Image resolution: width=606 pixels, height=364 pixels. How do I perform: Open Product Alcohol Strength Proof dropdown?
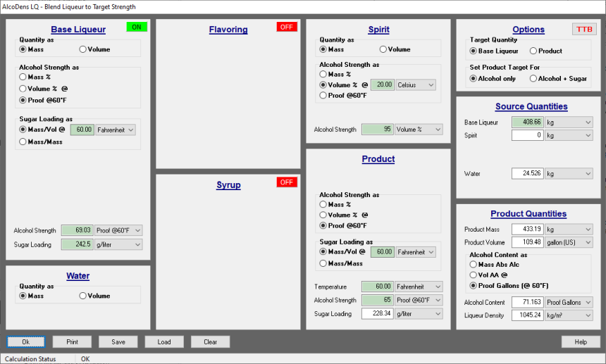point(419,301)
